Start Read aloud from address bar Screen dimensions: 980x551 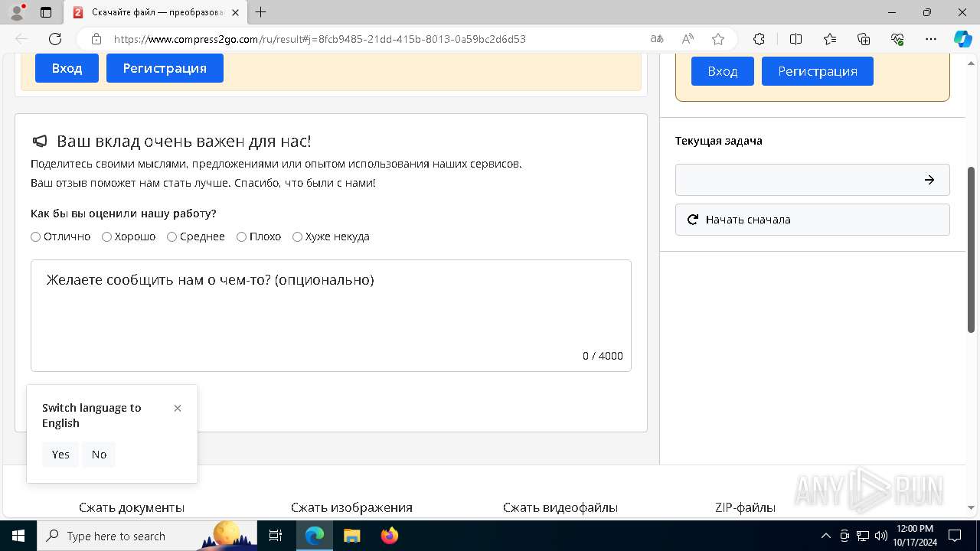coord(688,39)
